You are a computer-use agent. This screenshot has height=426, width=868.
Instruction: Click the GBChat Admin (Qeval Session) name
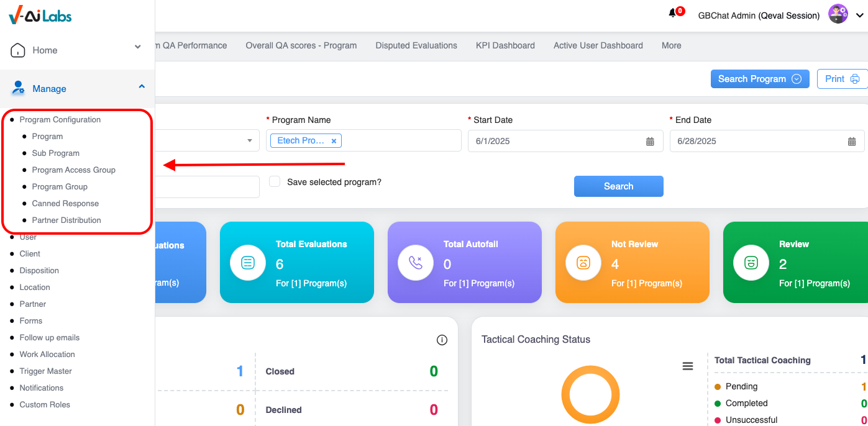[759, 16]
